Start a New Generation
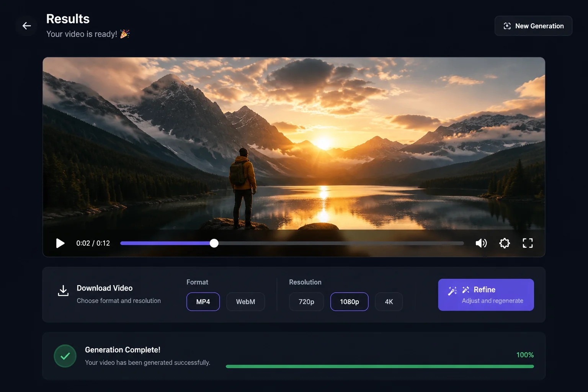The width and height of the screenshot is (588, 392). pos(533,26)
